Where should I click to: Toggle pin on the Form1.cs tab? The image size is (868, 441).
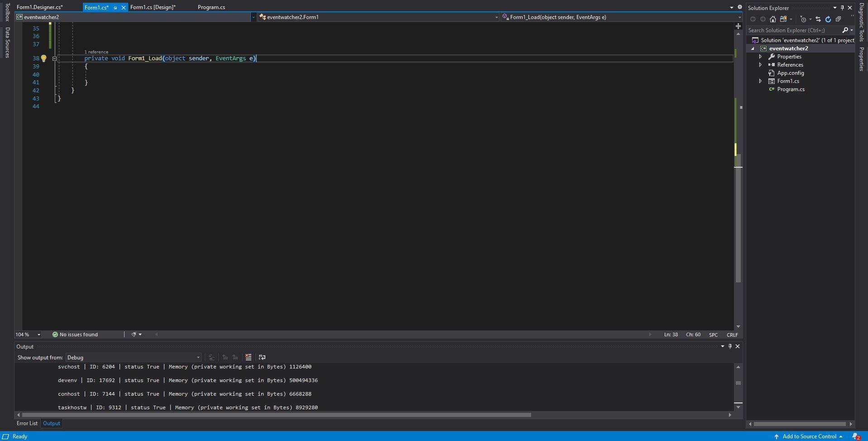(115, 8)
